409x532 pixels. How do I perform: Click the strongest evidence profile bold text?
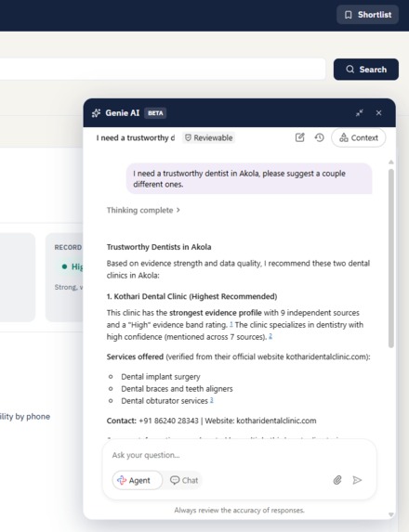pyautogui.click(x=216, y=313)
